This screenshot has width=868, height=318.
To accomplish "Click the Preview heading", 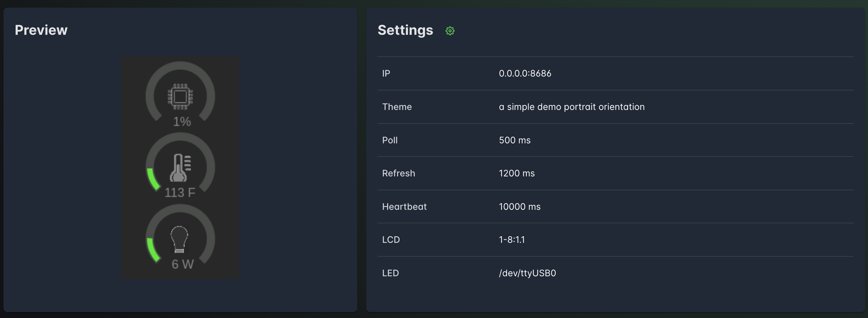I will (x=41, y=30).
